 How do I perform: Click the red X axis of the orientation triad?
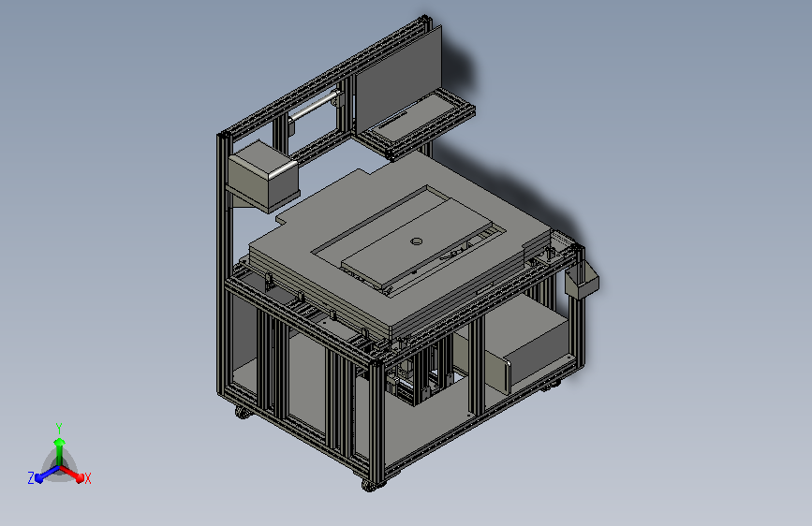point(72,474)
